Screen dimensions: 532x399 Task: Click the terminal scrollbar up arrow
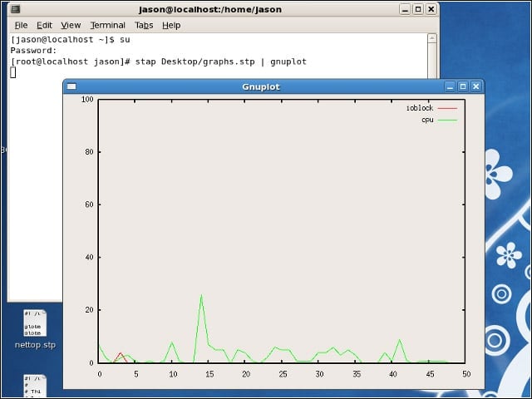(432, 38)
